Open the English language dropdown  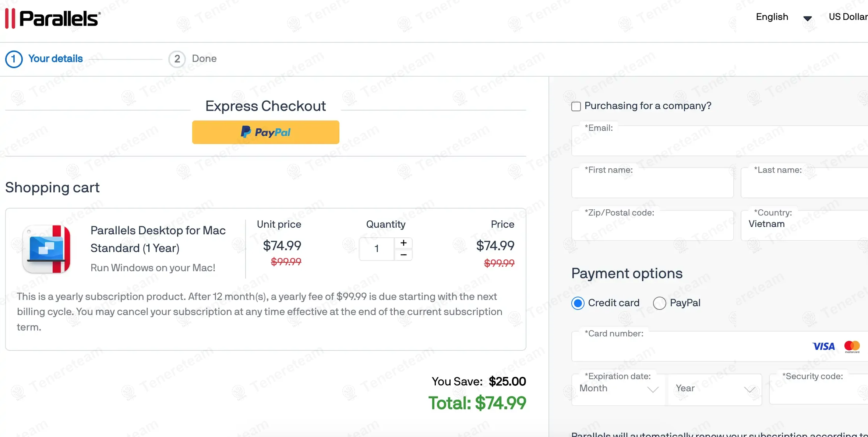[783, 17]
